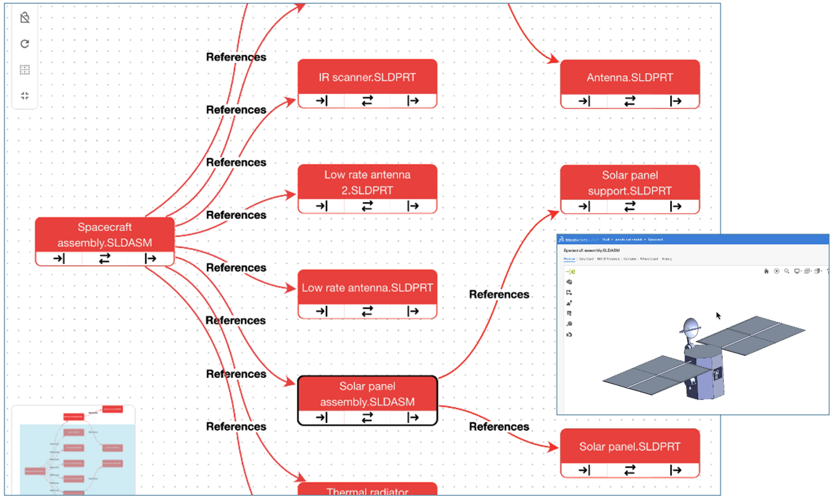Toggle both-direction references on Antenna.SLDPRT node

coord(630,101)
